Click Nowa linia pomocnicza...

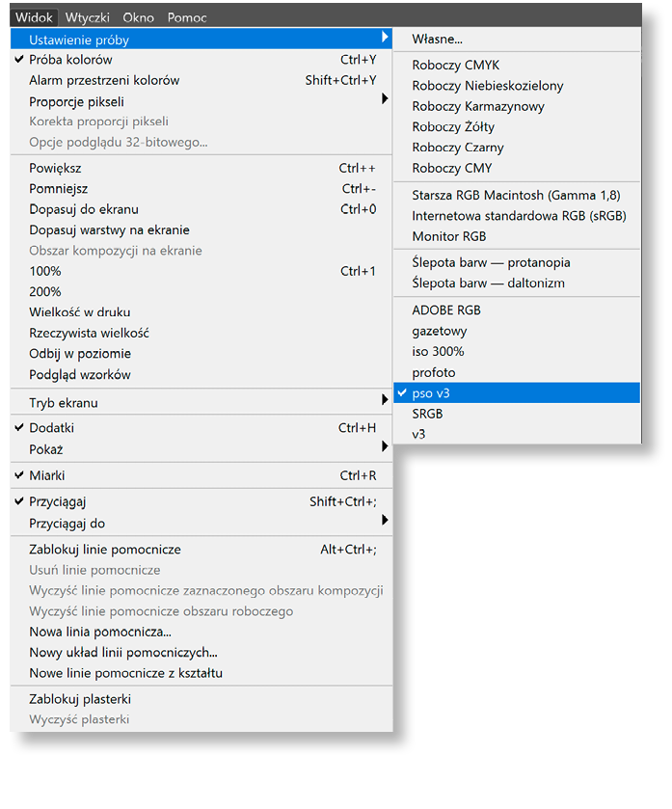pyautogui.click(x=100, y=633)
